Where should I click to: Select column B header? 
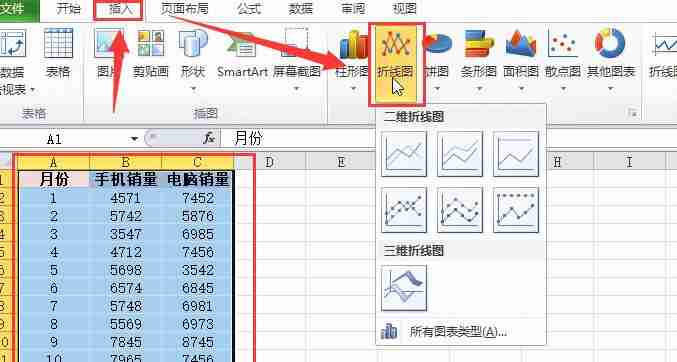pos(125,162)
